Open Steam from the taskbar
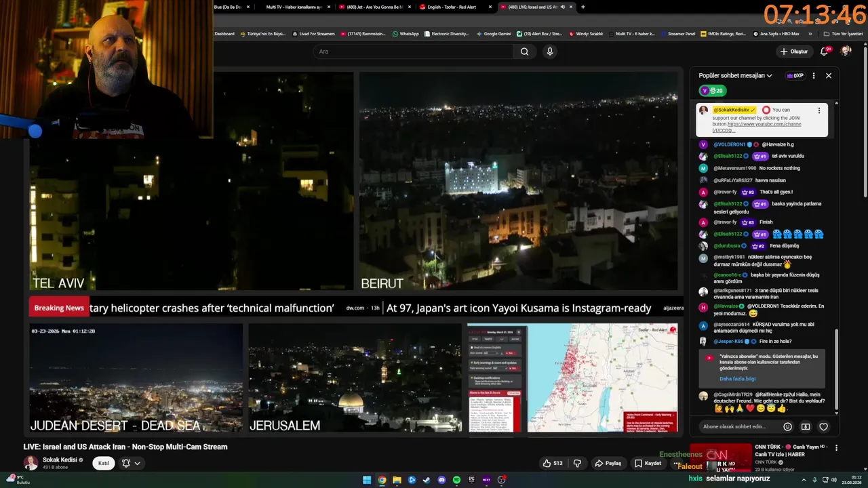 (427, 480)
